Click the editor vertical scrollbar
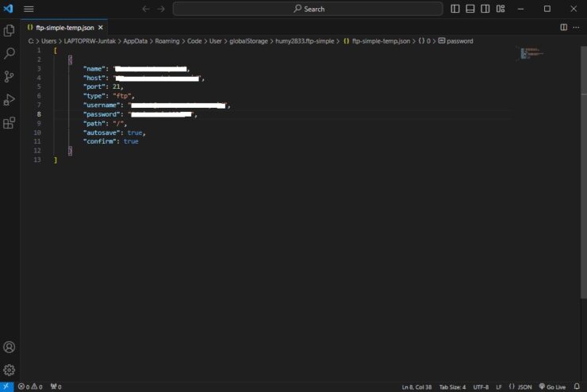Image resolution: width=587 pixels, height=392 pixels. (x=583, y=172)
